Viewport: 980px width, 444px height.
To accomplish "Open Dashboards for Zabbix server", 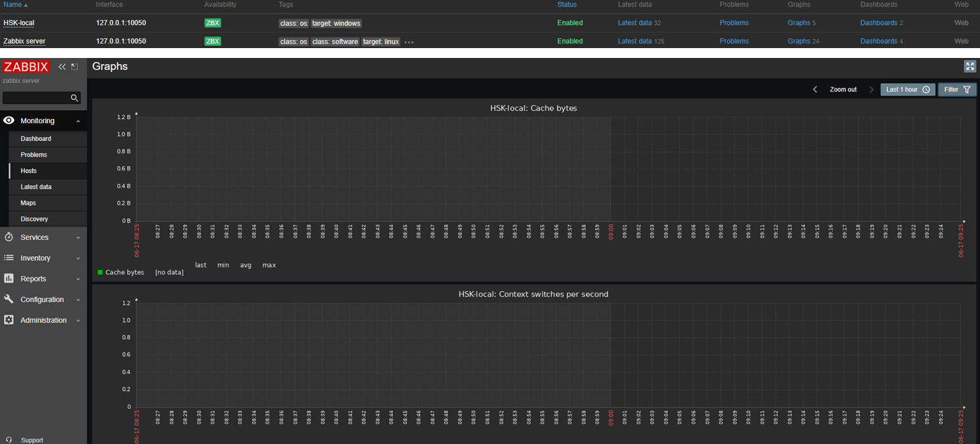I will pos(879,42).
